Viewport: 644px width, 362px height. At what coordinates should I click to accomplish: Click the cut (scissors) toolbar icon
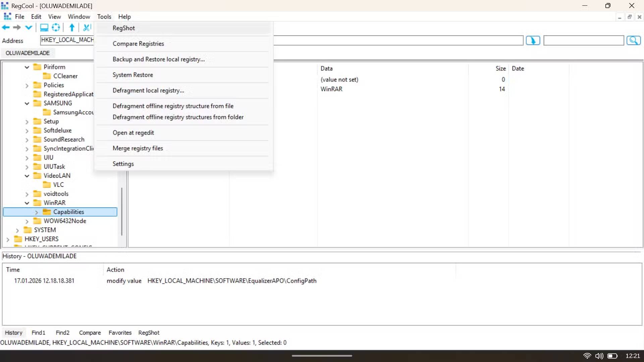86,27
